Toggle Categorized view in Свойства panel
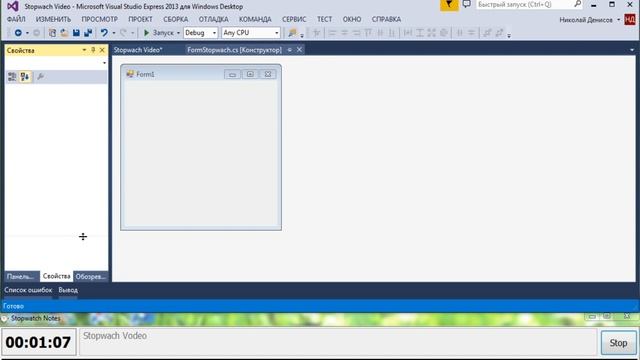 (x=12, y=77)
